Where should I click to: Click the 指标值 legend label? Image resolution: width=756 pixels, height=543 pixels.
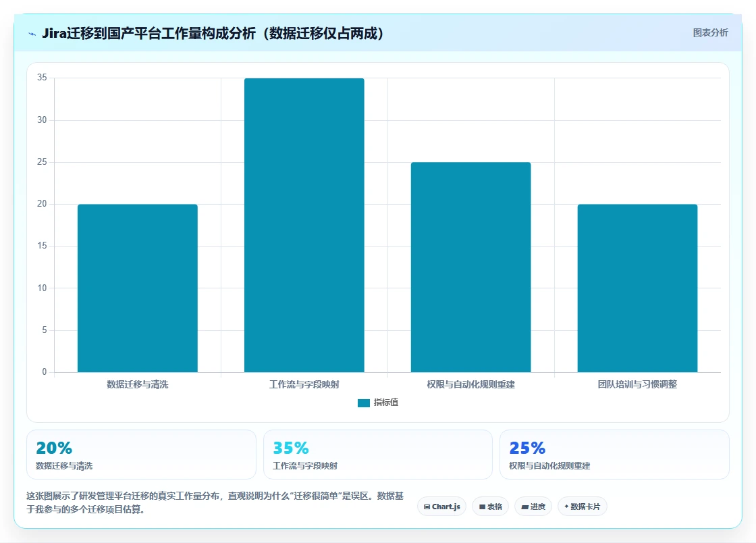tap(385, 403)
